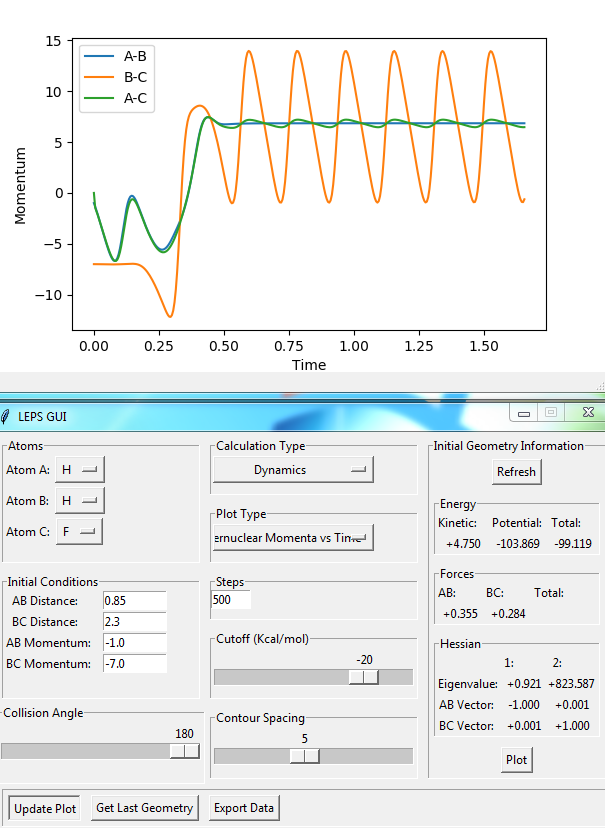
Task: Click the AB Distance input field
Action: click(x=135, y=601)
